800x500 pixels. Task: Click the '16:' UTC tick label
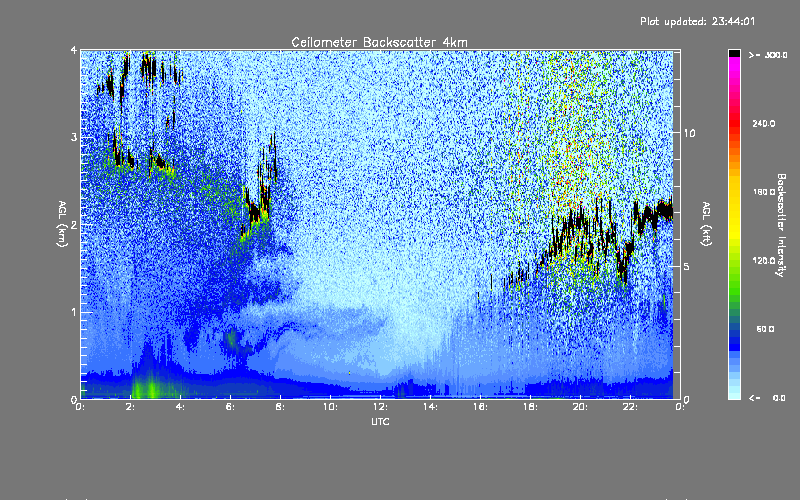(x=480, y=407)
